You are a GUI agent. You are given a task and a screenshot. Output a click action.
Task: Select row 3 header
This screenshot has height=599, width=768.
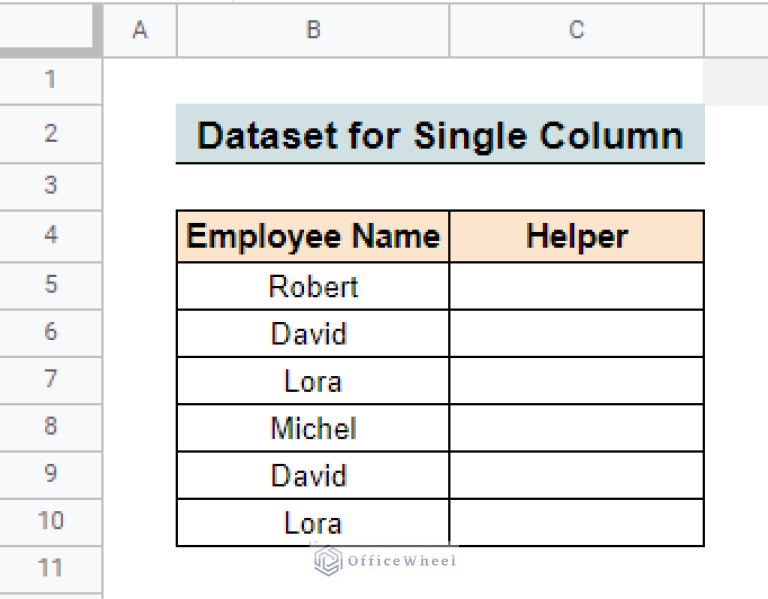51,187
